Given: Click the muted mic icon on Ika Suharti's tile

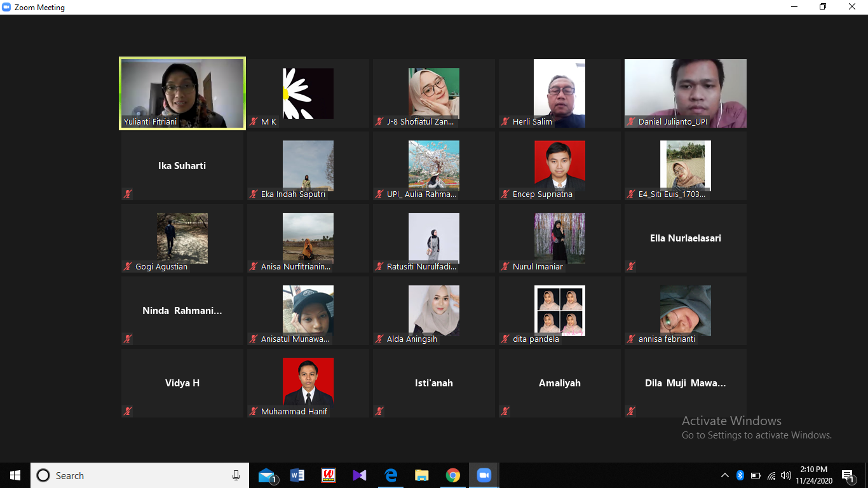Looking at the screenshot, I should click(x=128, y=194).
